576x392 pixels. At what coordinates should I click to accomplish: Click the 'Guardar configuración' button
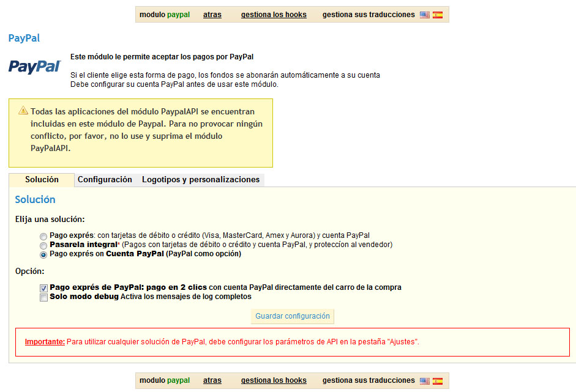[x=293, y=316]
